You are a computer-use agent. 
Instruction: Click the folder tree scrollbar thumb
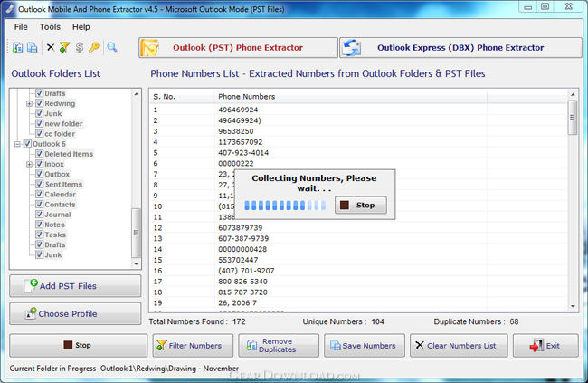click(136, 233)
